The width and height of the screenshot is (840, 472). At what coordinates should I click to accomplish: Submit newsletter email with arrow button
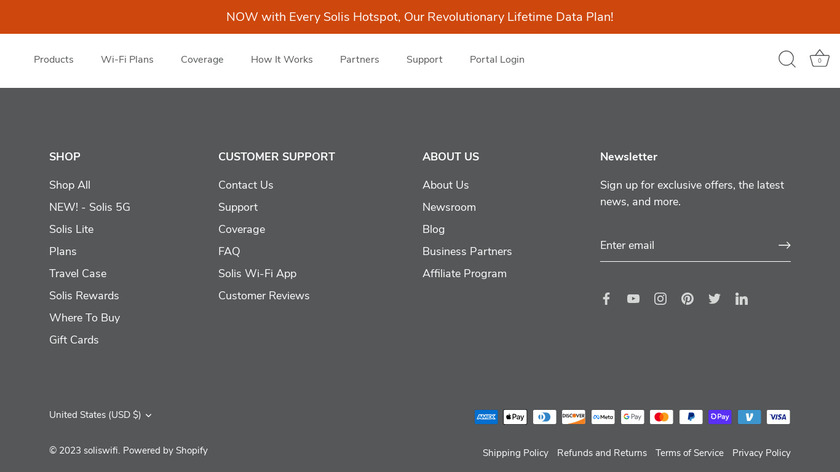pyautogui.click(x=784, y=245)
